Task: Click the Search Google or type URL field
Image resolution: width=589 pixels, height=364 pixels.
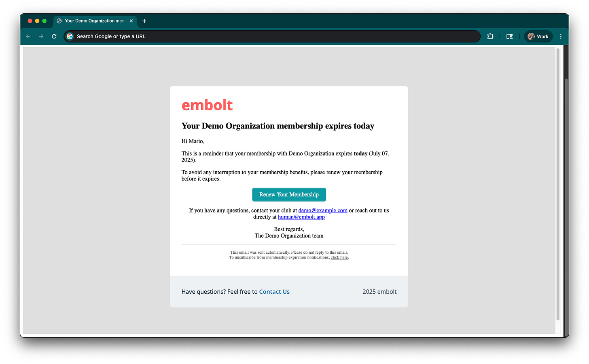Action: [272, 36]
